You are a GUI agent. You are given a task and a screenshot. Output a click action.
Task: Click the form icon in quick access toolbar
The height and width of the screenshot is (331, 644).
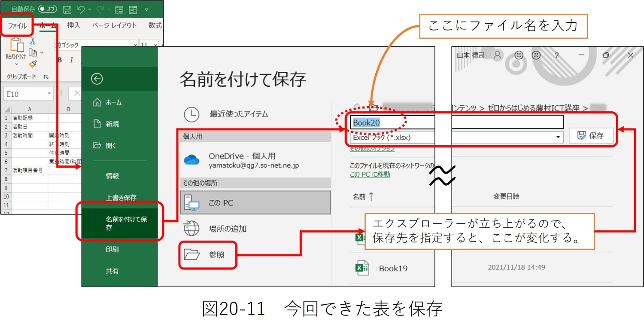(x=119, y=9)
